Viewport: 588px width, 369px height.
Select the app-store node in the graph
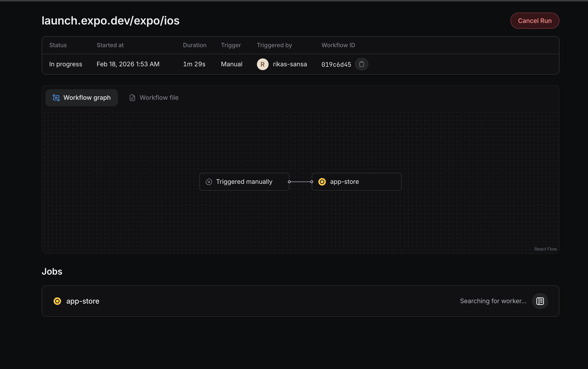click(356, 182)
